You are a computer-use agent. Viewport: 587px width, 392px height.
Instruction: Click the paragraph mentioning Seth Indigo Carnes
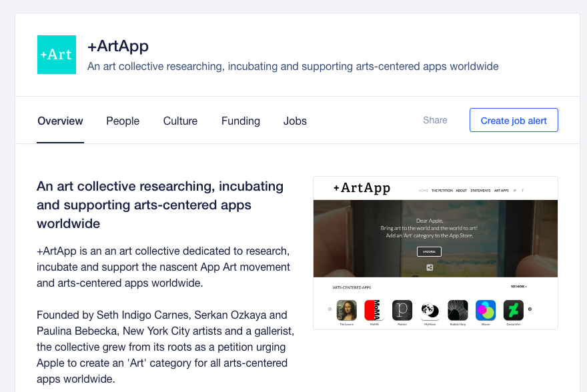(x=165, y=347)
